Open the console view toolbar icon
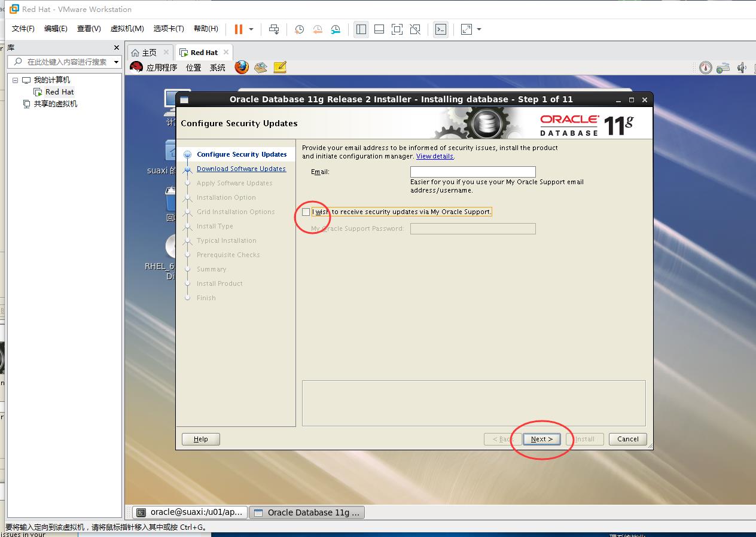 pyautogui.click(x=441, y=29)
